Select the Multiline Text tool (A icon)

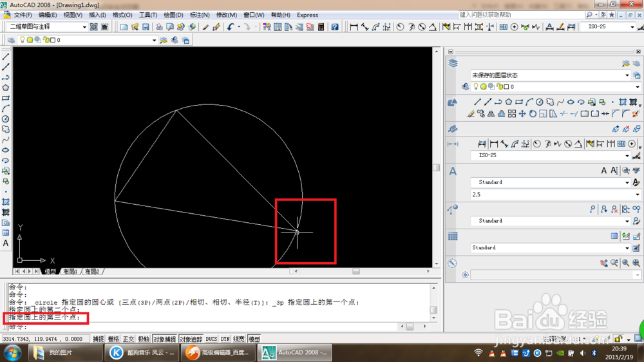6,243
